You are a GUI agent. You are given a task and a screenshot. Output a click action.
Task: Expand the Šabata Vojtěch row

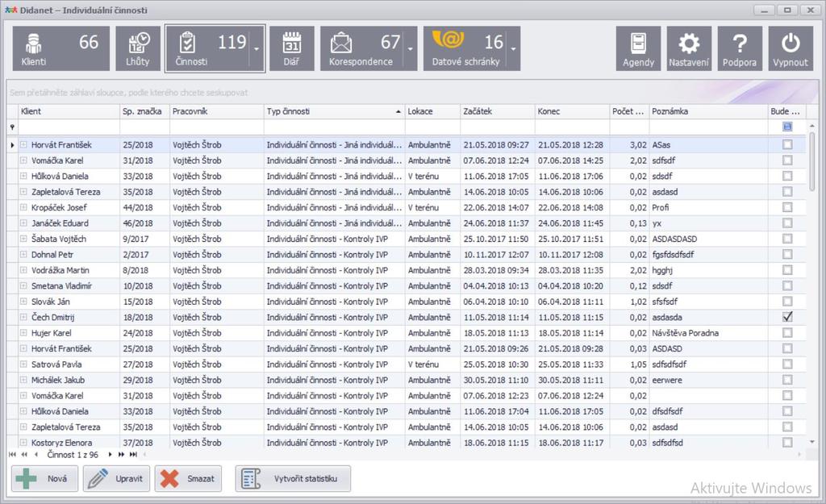point(23,239)
